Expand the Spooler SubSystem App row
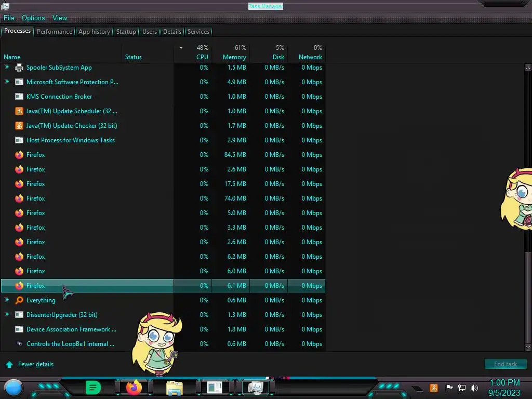Viewport: 532px width, 399px height. point(6,67)
